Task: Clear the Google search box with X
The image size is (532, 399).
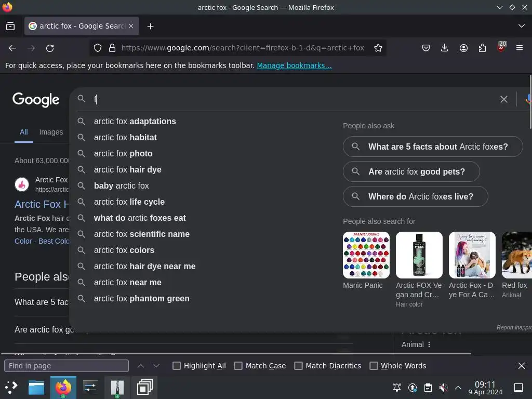Action: 504,99
